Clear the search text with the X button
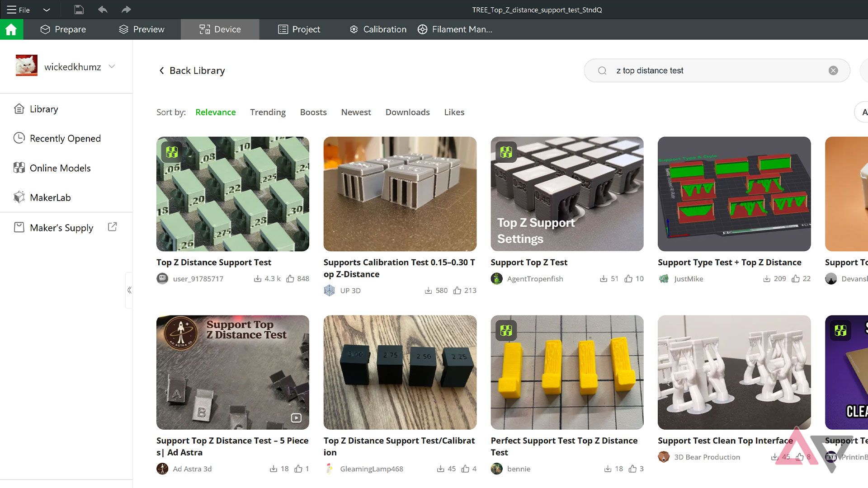The height and width of the screenshot is (488, 868). (833, 70)
